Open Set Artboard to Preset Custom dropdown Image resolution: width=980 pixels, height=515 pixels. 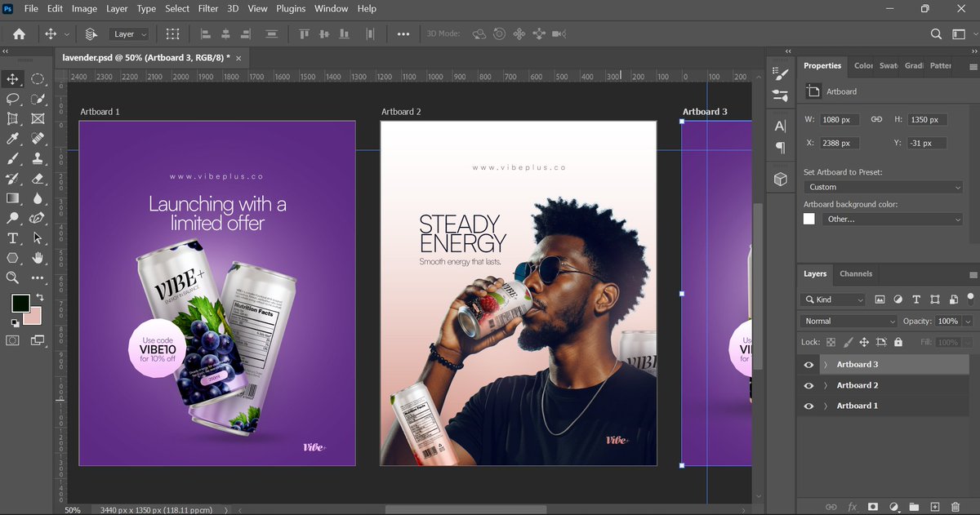tap(884, 187)
